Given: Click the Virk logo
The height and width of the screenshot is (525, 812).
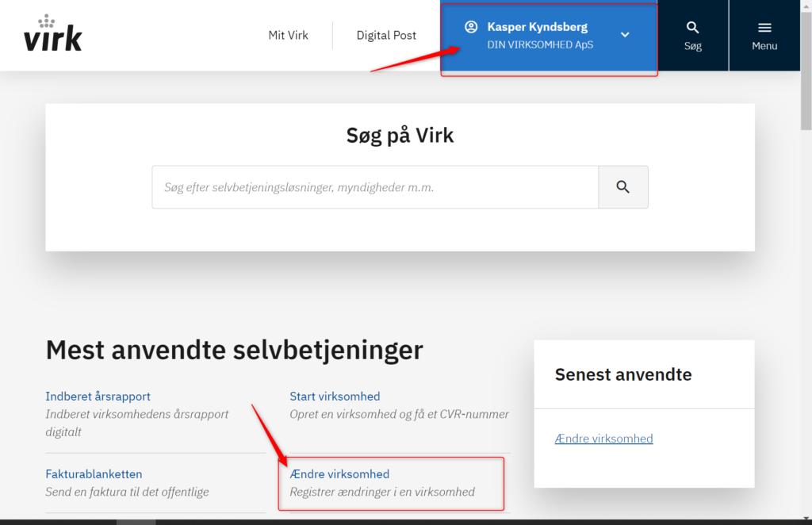Looking at the screenshot, I should pos(53,33).
